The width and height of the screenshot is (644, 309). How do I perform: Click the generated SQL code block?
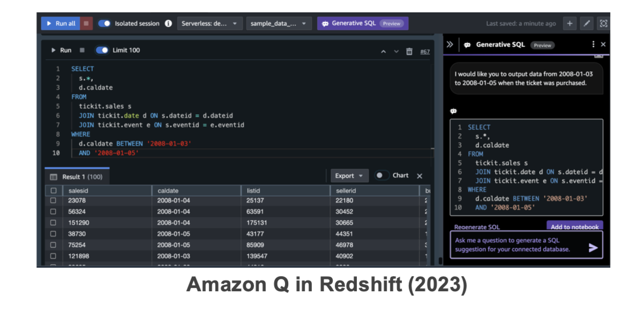[x=526, y=167]
